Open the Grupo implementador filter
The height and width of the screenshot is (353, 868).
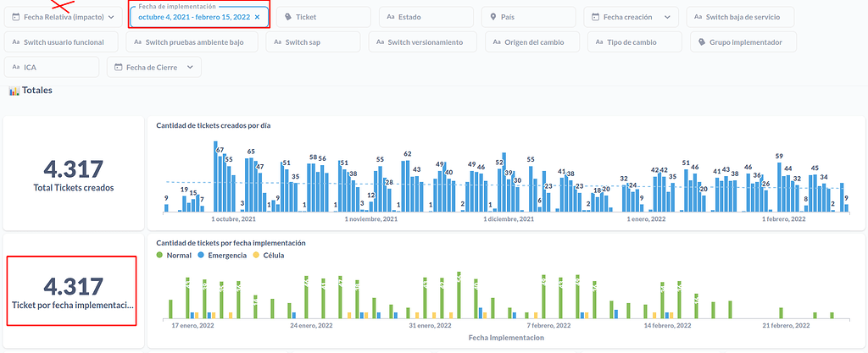(743, 42)
